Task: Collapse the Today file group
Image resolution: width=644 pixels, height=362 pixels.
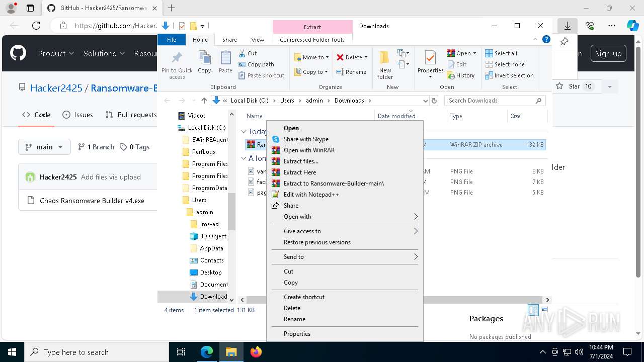Action: tap(244, 132)
